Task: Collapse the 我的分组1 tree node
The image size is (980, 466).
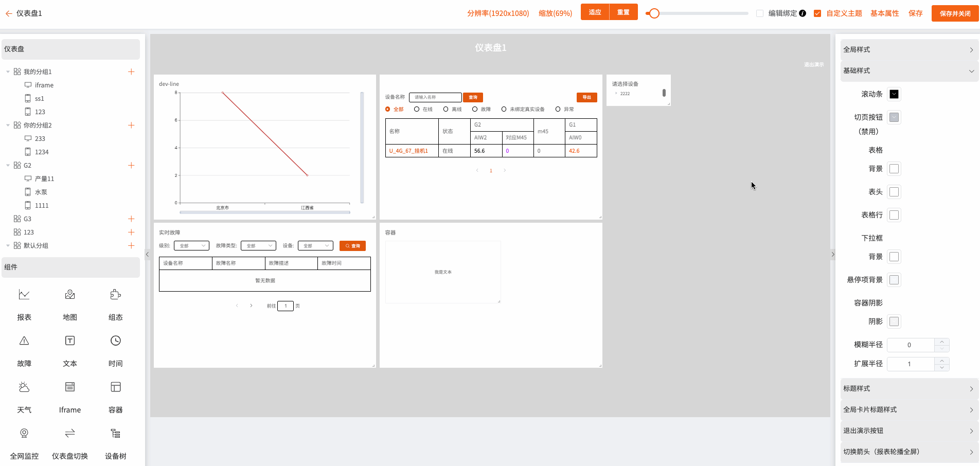Action: point(8,71)
